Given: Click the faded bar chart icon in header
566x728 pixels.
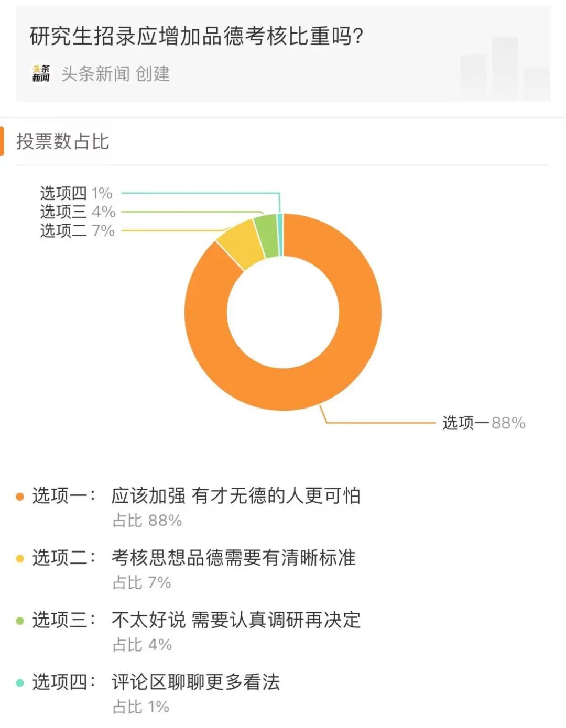Looking at the screenshot, I should (505, 68).
